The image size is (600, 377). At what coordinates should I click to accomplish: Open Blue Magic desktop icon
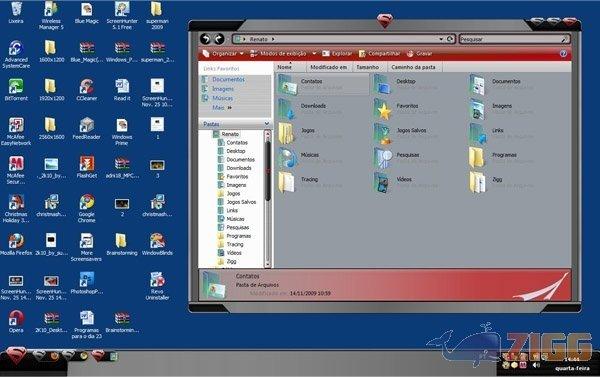coord(86,13)
